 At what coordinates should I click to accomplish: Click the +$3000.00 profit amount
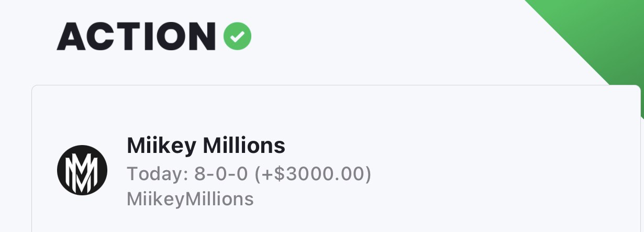(313, 174)
